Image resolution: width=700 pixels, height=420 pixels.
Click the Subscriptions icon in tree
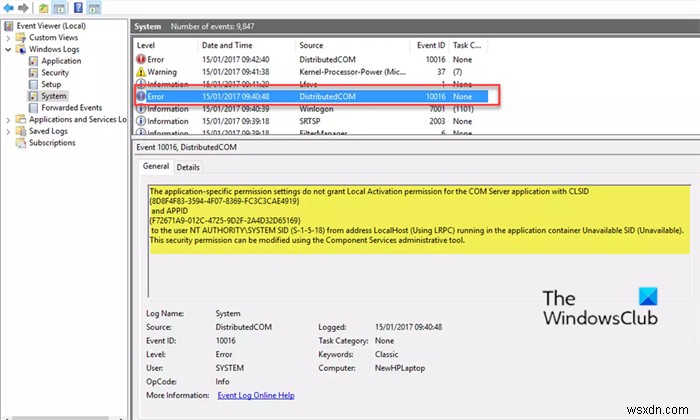coord(21,142)
